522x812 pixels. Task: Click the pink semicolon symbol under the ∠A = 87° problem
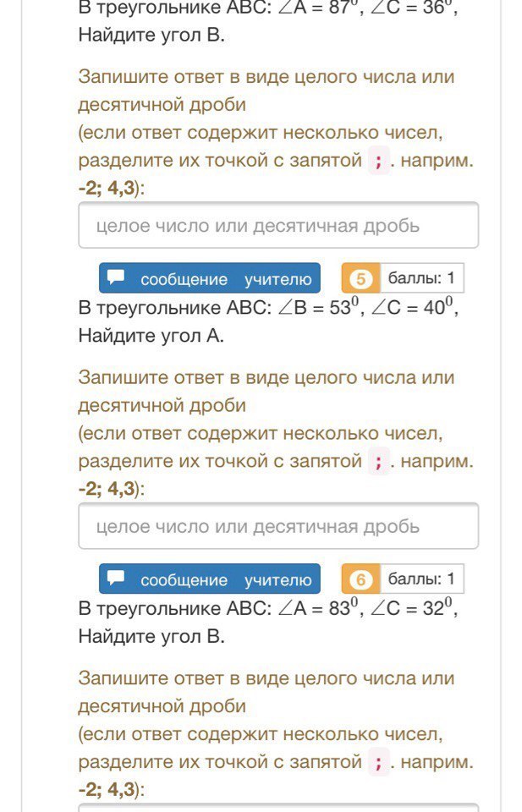[x=378, y=161]
